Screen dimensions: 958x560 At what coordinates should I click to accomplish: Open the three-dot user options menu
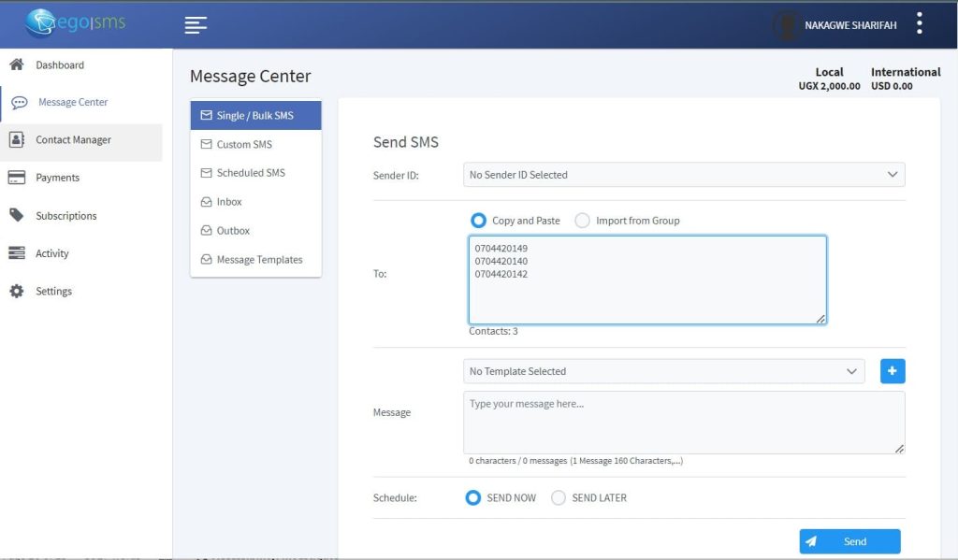920,24
